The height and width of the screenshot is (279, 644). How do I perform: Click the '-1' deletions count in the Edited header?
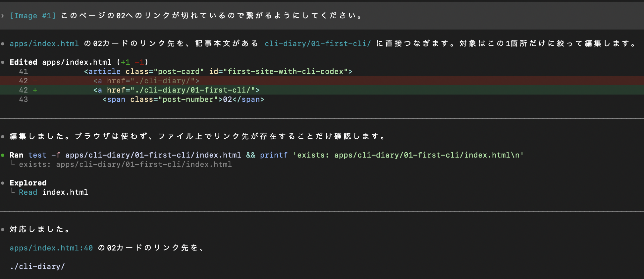[x=139, y=62]
